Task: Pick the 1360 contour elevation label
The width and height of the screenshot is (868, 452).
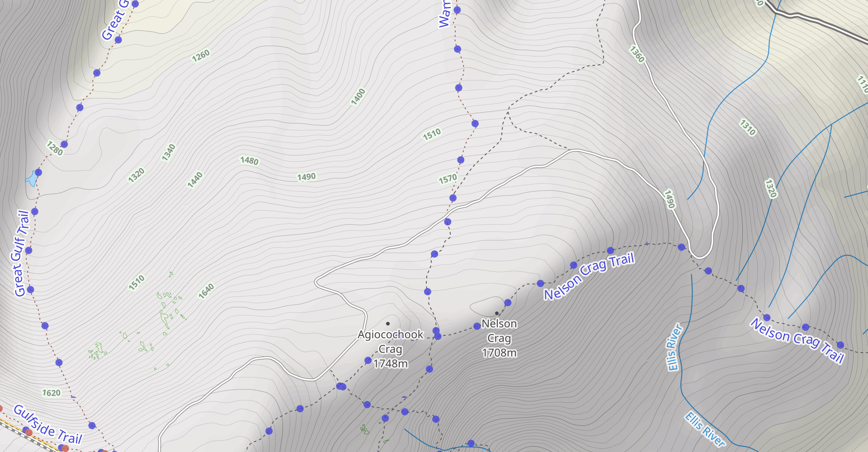Action: coord(637,54)
